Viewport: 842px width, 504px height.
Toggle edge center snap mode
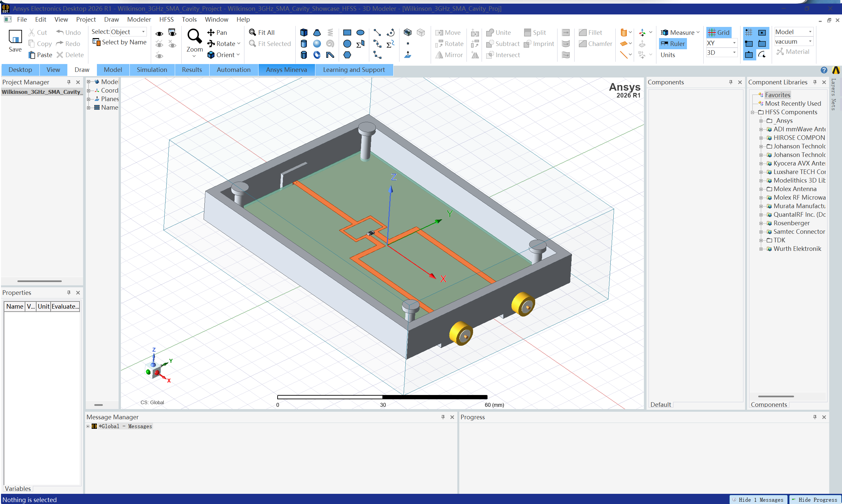coord(749,55)
